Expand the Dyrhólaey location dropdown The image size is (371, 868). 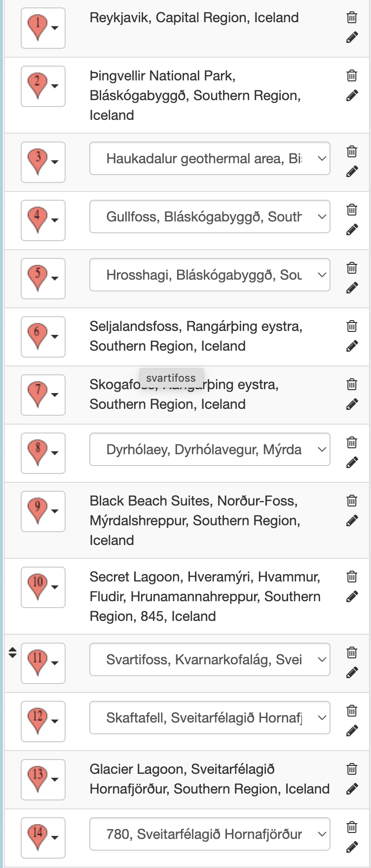210,449
